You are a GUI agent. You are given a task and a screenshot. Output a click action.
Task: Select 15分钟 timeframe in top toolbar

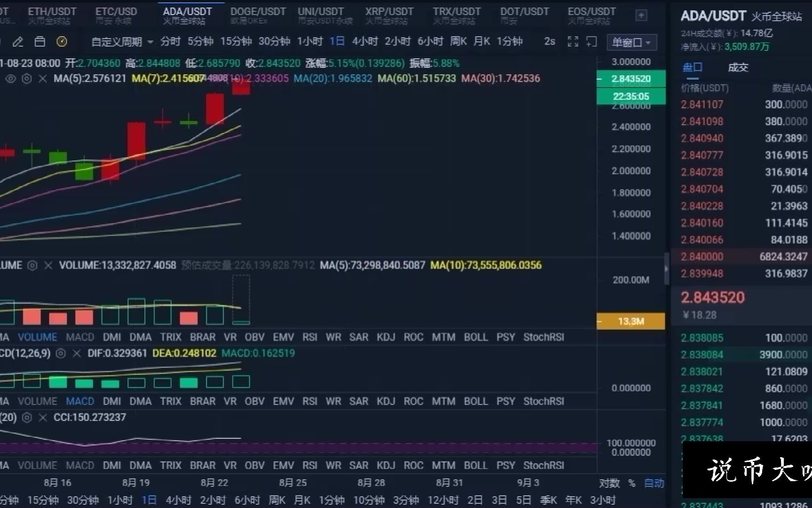pyautogui.click(x=236, y=42)
